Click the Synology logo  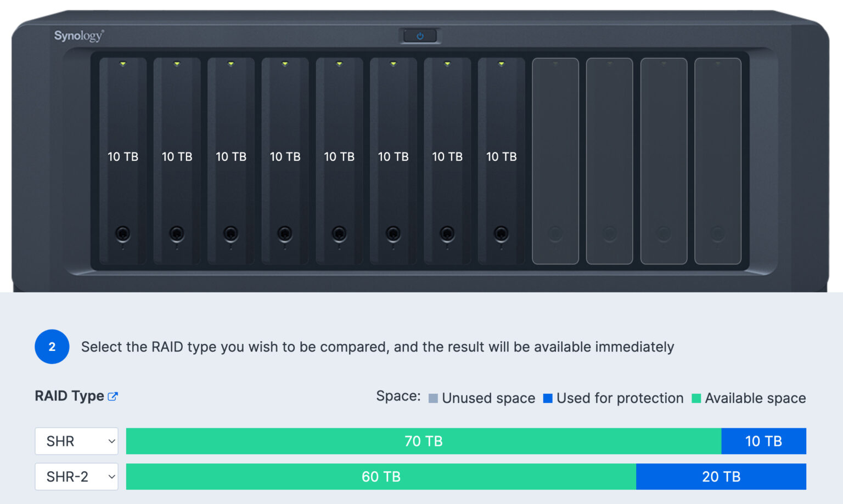coord(78,35)
